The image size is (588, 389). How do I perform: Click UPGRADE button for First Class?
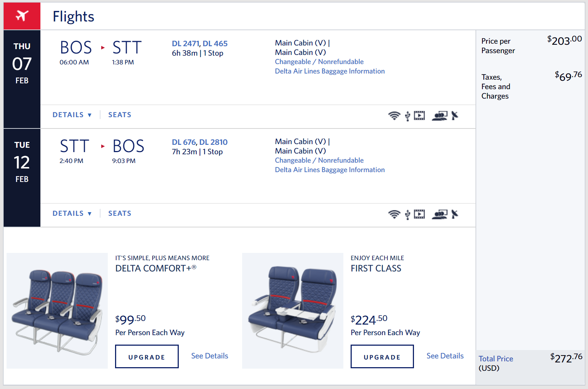(382, 357)
